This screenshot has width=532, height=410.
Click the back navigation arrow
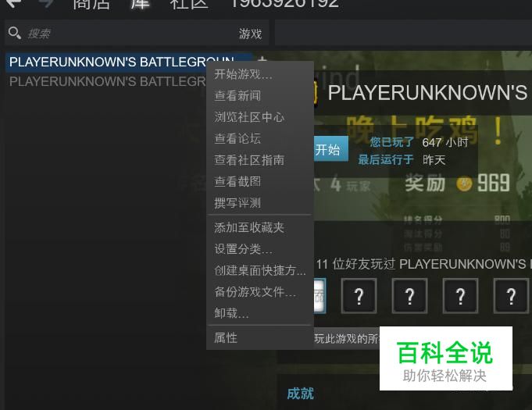click(14, 3)
